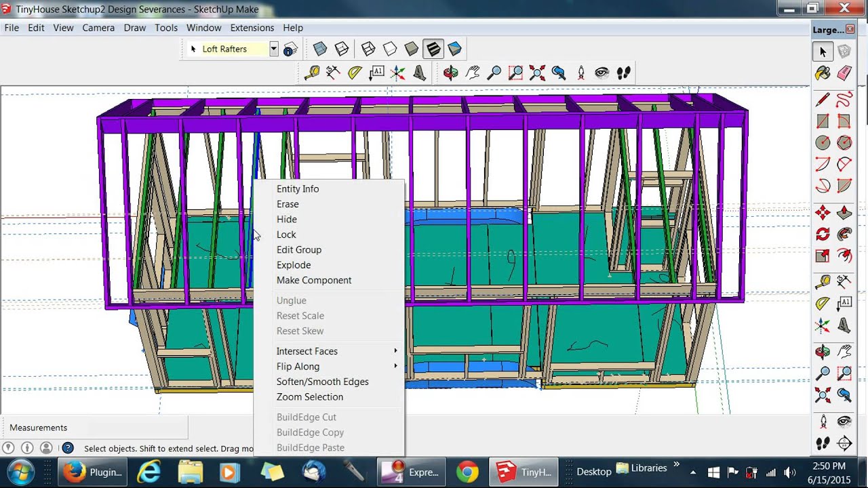Select Look Around eye tool in top toolbar
The image size is (868, 488).
[x=602, y=73]
